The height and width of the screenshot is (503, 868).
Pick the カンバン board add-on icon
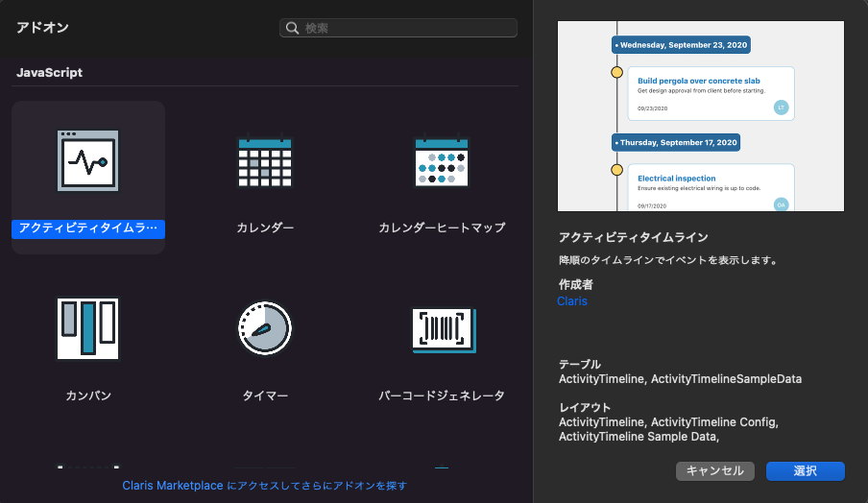click(x=87, y=329)
